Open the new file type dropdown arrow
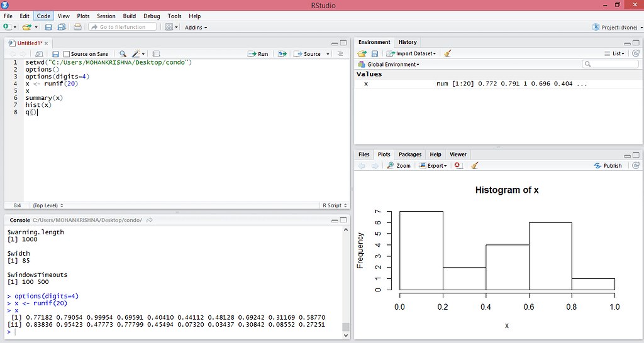Viewport: 644px width, 343px height. pos(15,27)
